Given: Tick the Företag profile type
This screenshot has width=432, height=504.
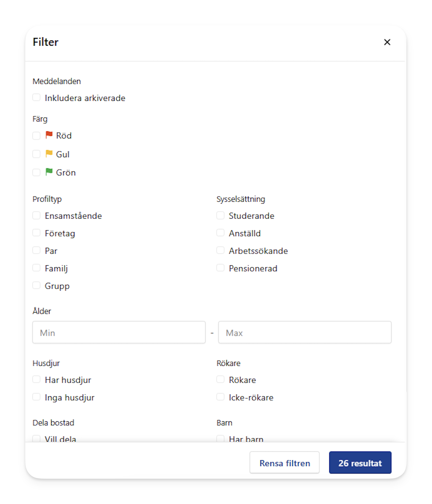Looking at the screenshot, I should (36, 233).
